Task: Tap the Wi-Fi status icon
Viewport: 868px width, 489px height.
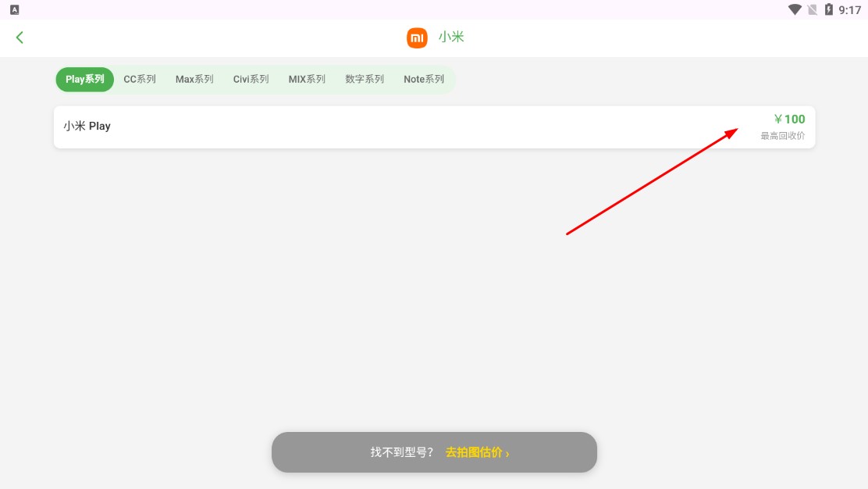Action: pos(795,10)
